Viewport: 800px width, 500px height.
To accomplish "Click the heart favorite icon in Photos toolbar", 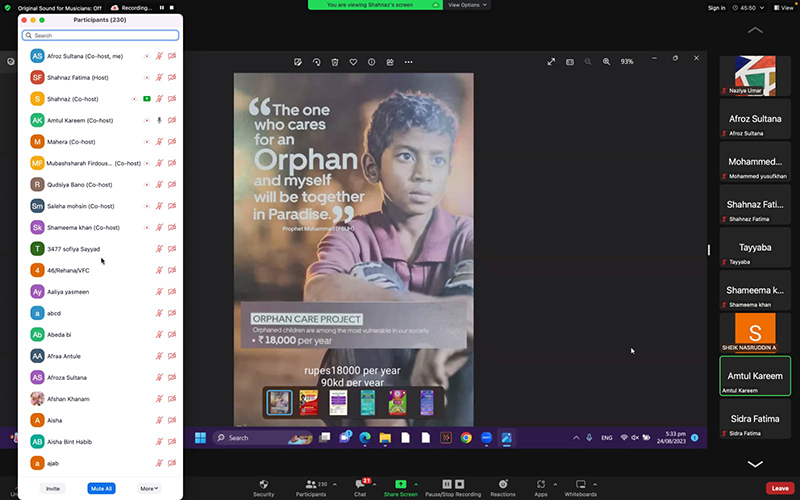I will (x=353, y=62).
